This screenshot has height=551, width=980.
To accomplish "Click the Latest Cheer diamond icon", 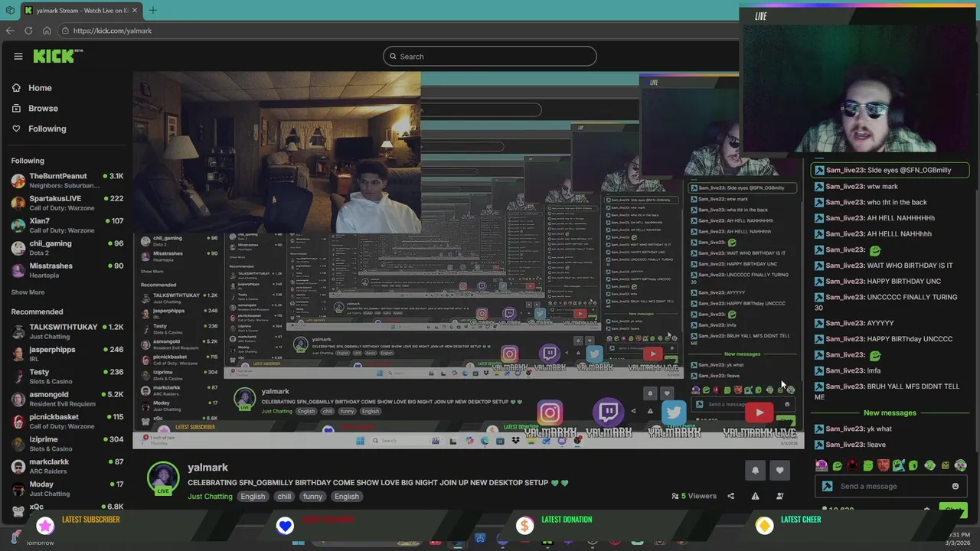I will tap(764, 525).
